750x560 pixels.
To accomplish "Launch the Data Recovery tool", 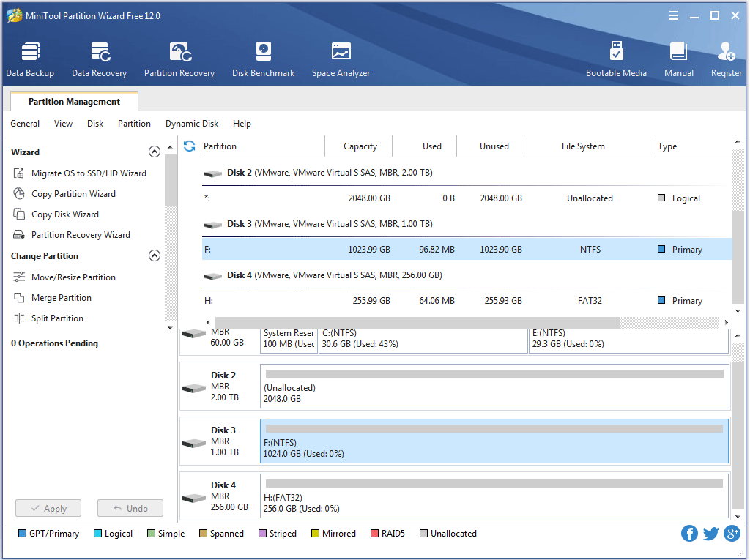I will click(x=100, y=59).
